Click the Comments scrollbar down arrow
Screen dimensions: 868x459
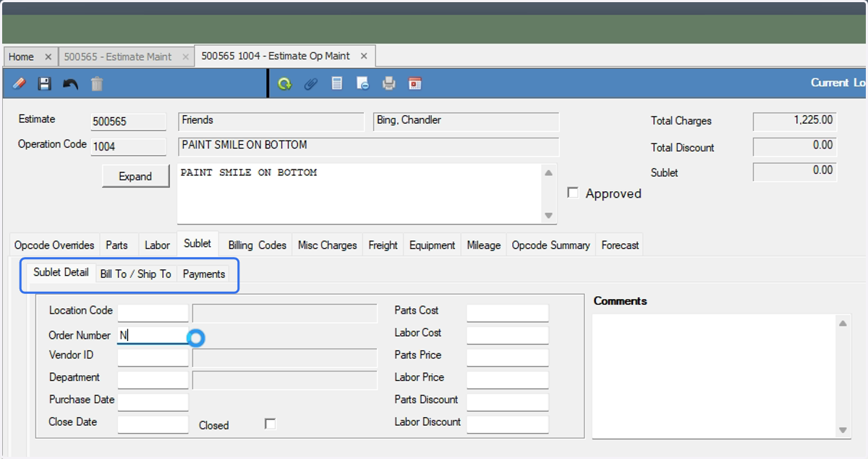843,430
